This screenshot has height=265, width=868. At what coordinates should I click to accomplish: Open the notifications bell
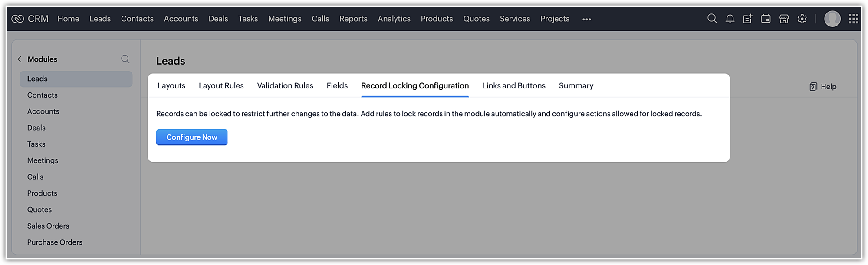(730, 19)
